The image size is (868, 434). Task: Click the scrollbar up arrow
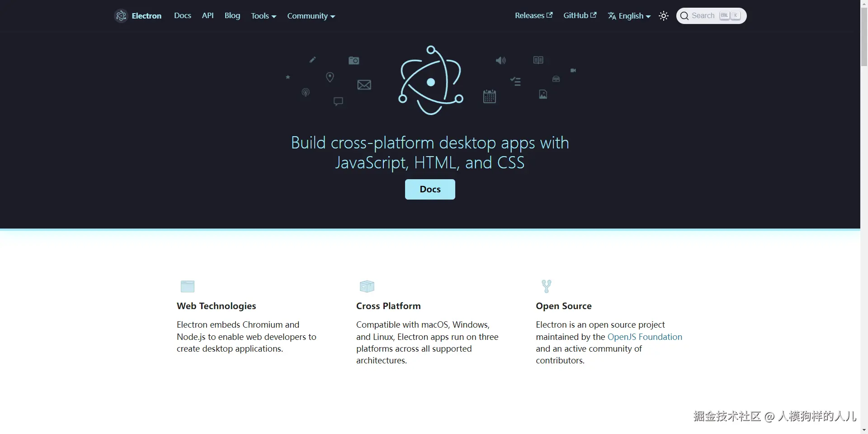click(864, 4)
